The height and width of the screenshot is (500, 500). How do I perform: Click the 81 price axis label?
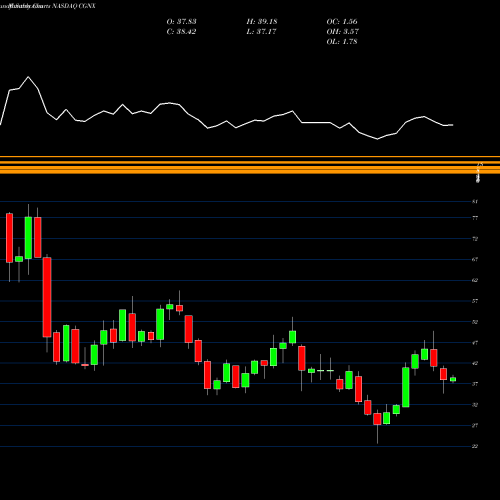click(x=475, y=201)
